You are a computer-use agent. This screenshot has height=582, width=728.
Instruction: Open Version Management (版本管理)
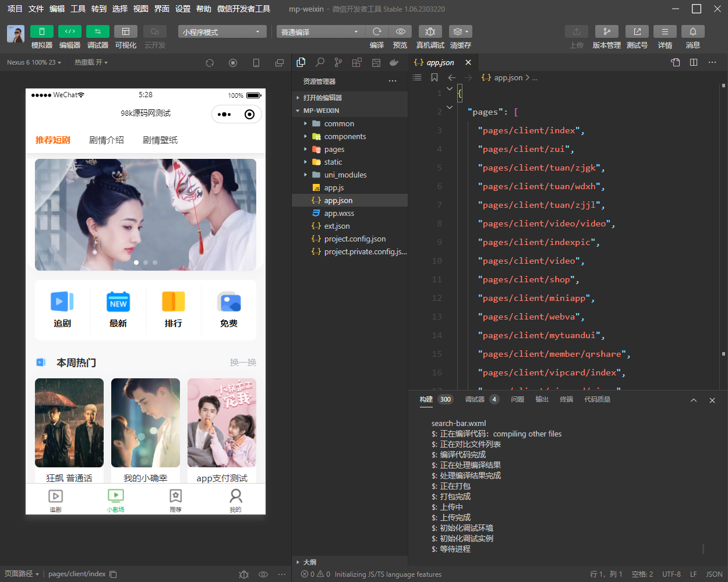tap(606, 31)
